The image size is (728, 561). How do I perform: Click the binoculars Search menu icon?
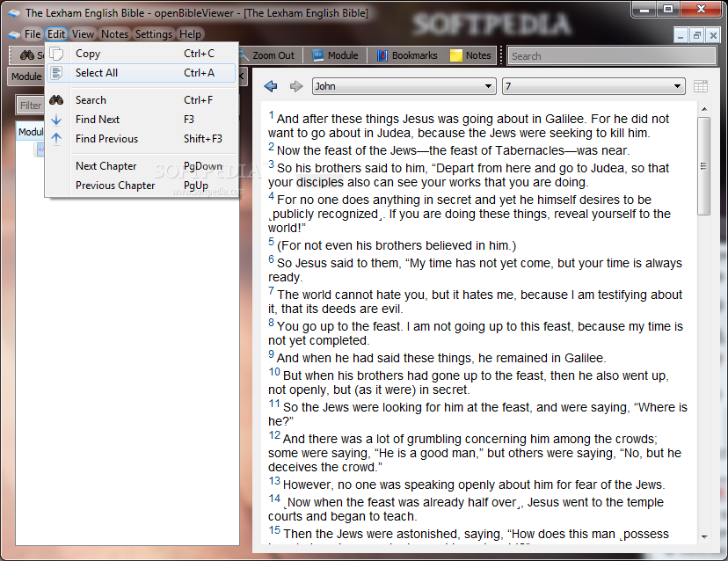56,100
